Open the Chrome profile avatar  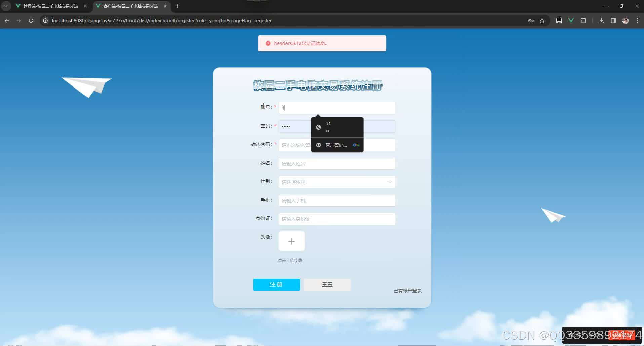coord(625,21)
